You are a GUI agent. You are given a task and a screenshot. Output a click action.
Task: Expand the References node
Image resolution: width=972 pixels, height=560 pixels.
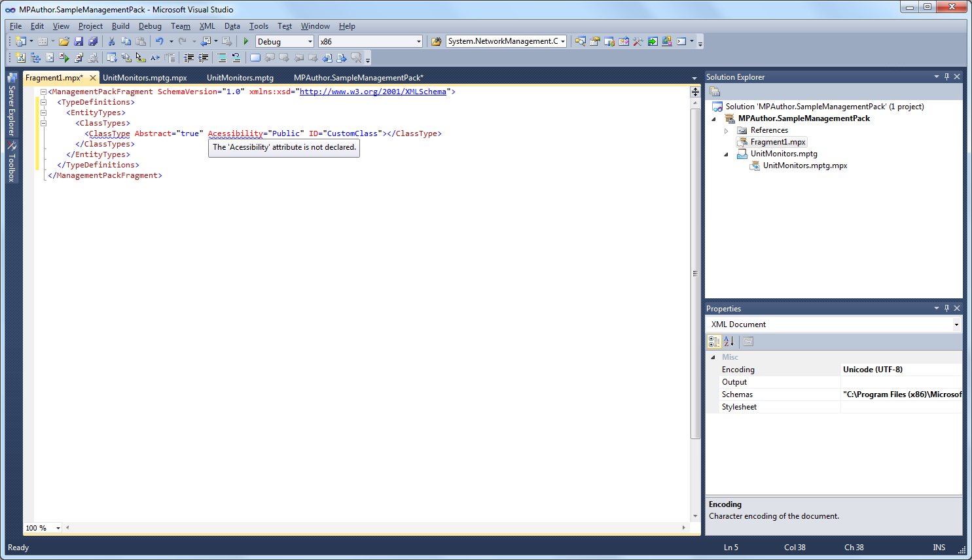pos(726,131)
